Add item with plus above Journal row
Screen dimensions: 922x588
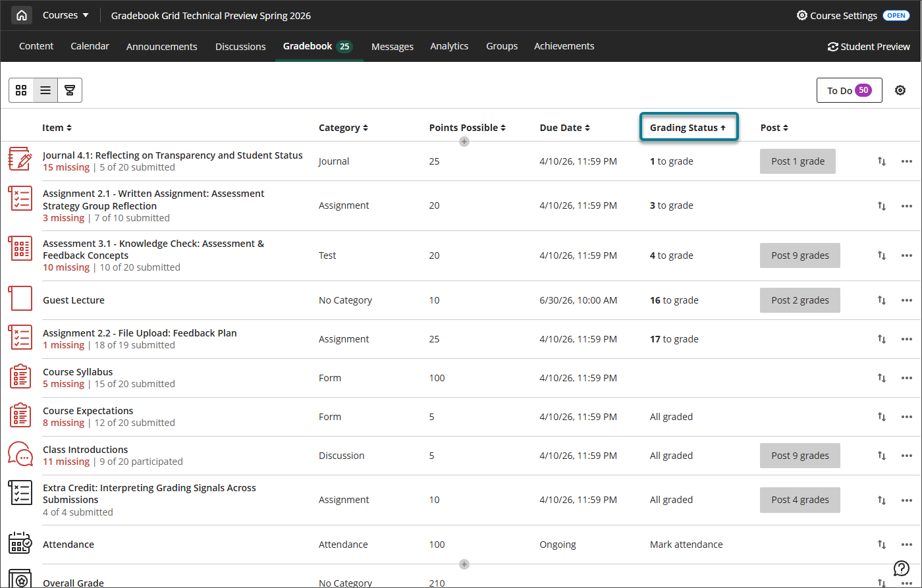click(x=464, y=142)
